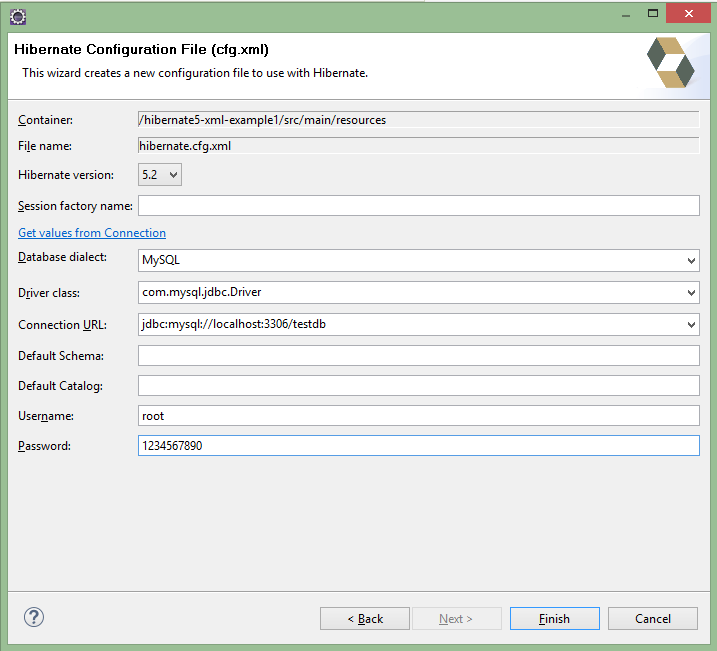Expand the Connection URL combo box arrow
This screenshot has height=651, width=717.
[x=691, y=325]
